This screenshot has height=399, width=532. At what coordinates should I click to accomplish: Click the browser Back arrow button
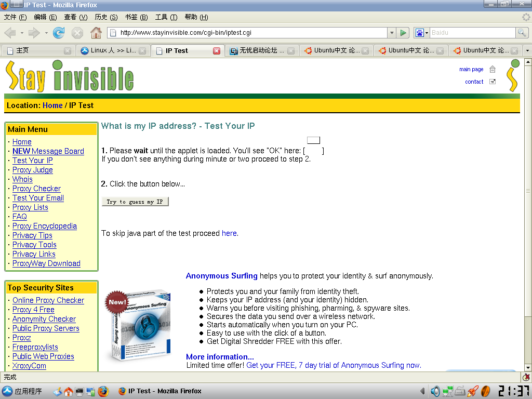10,33
